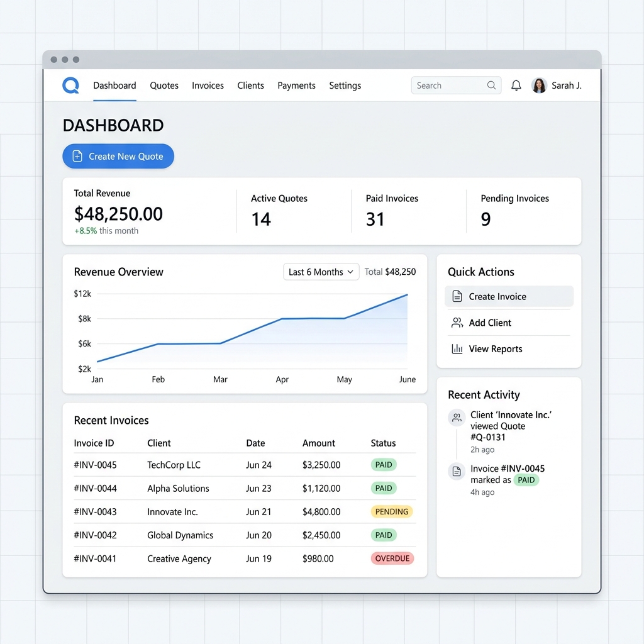Click the Create Invoice document icon
Viewport: 644px width, 644px height.
[x=457, y=296]
